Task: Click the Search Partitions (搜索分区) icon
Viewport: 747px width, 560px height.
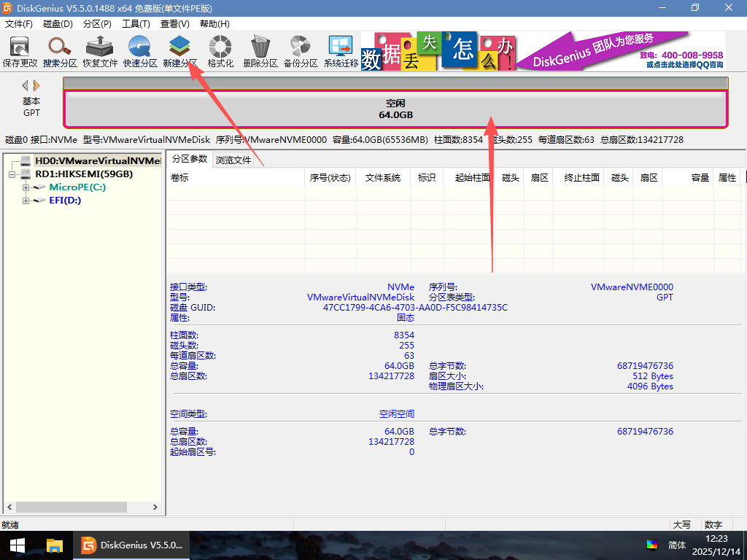Action: coord(60,51)
